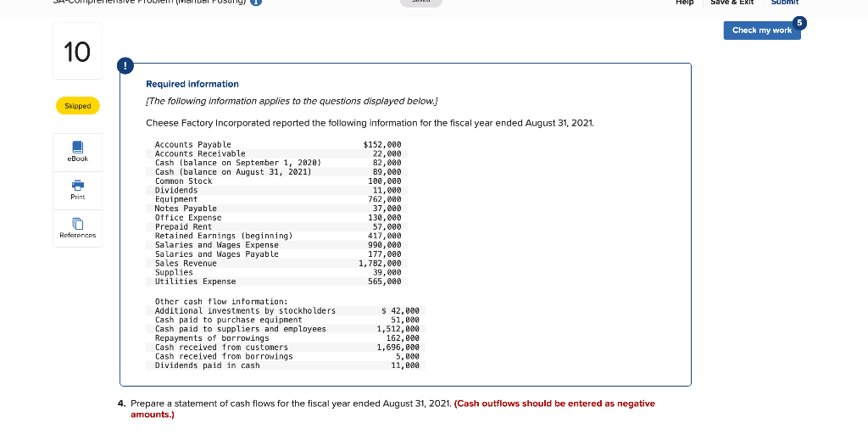
Task: Click Repayments of borrowings label
Action: point(212,338)
